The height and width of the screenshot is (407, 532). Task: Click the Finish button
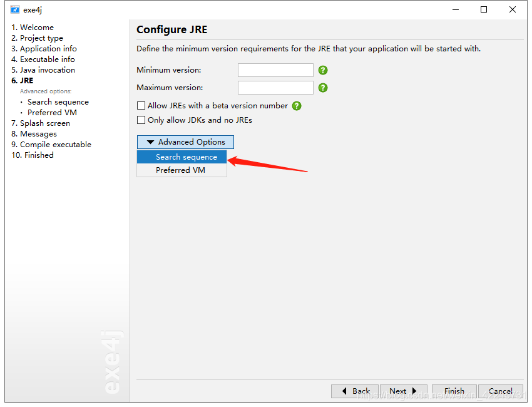(x=454, y=391)
